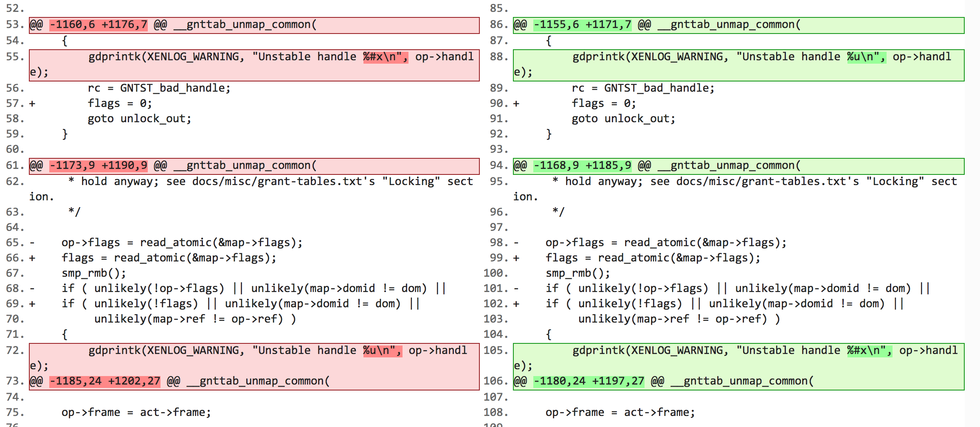Click "op->frame = act->frame;" on left line 75

pos(136,413)
